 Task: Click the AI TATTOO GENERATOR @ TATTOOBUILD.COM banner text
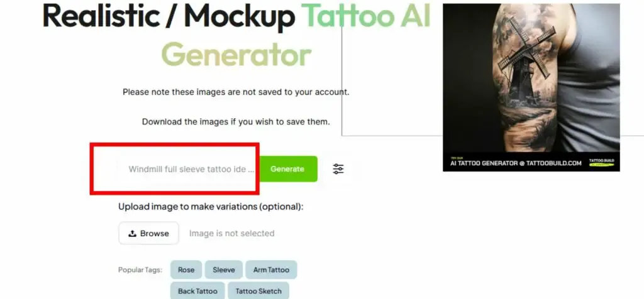point(516,163)
